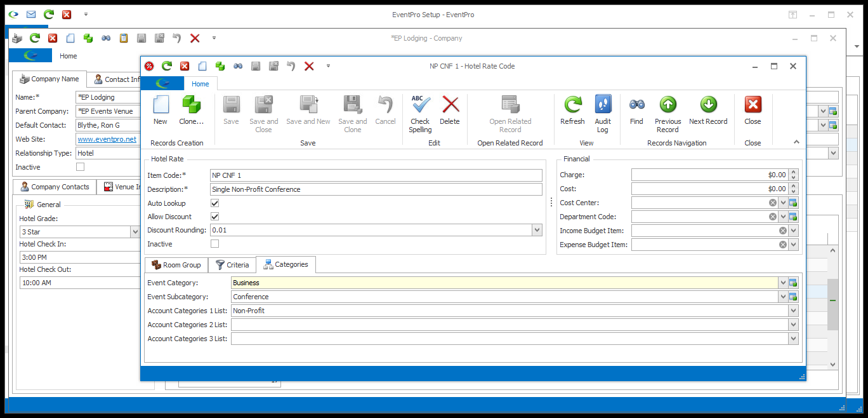Click the undo icon in EP Lodging Company toolbar

coord(177,38)
